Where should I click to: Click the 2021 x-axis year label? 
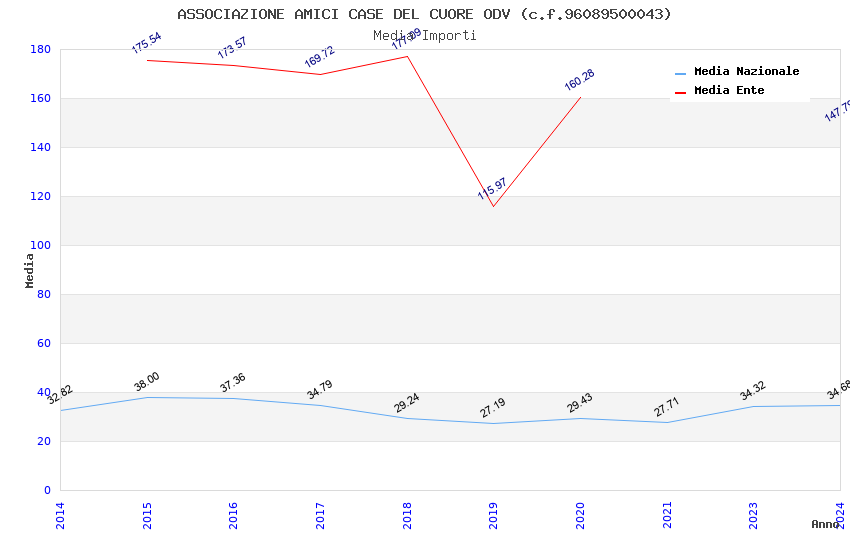[667, 515]
